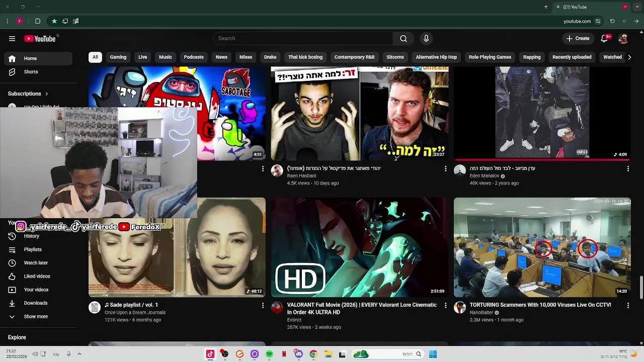Screen dimensions: 644x362
Task: Click the Extinct channel avatar
Action: [277, 307]
